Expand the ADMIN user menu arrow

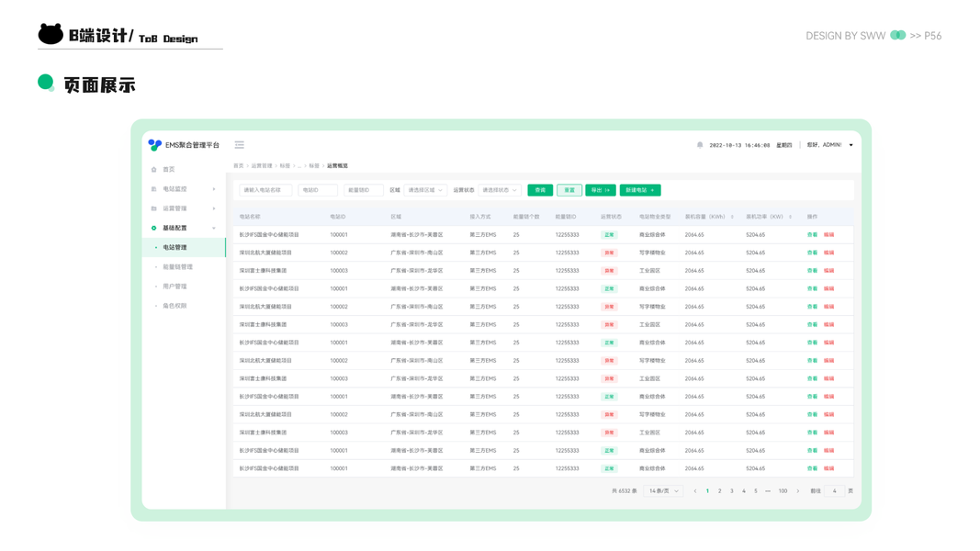850,145
